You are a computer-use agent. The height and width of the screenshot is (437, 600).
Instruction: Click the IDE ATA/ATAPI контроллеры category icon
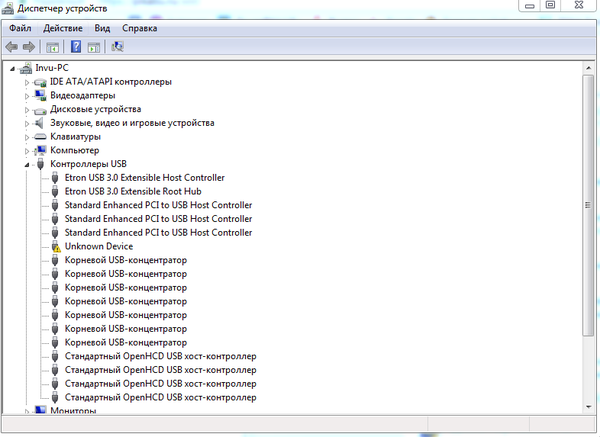coord(40,82)
